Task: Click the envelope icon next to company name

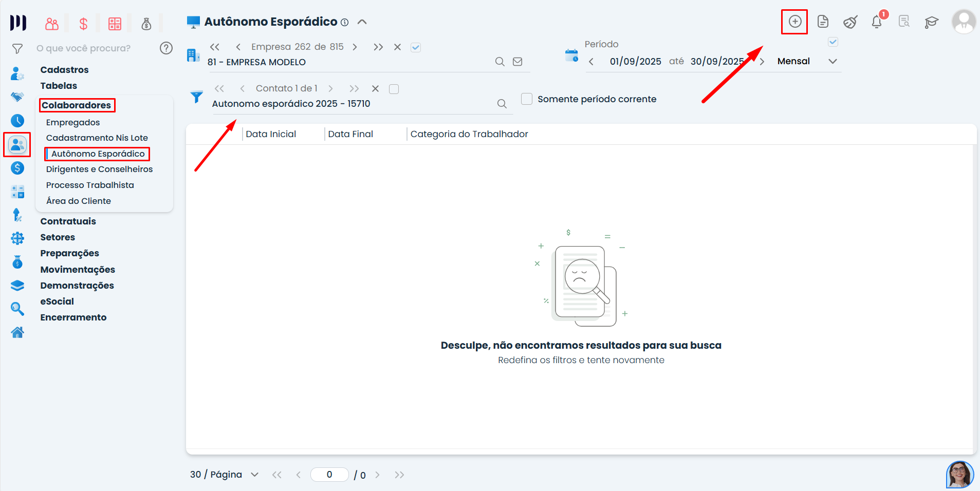Action: point(517,62)
